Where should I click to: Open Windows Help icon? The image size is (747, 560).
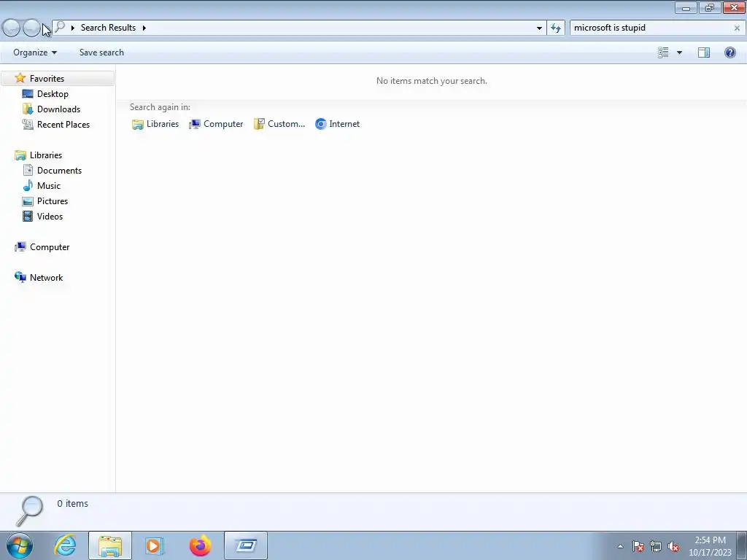[x=729, y=52]
